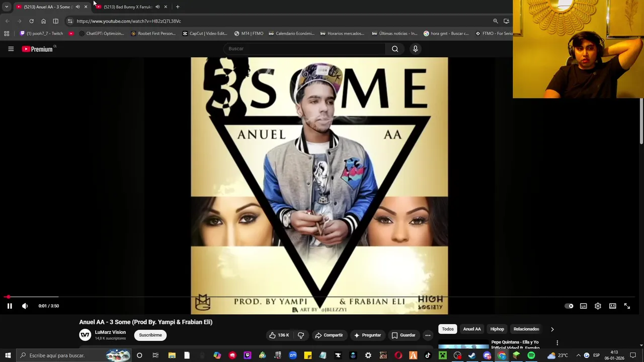This screenshot has height=362, width=644.
Task: Dislike the video with the thumbs-down button
Action: [301, 335]
